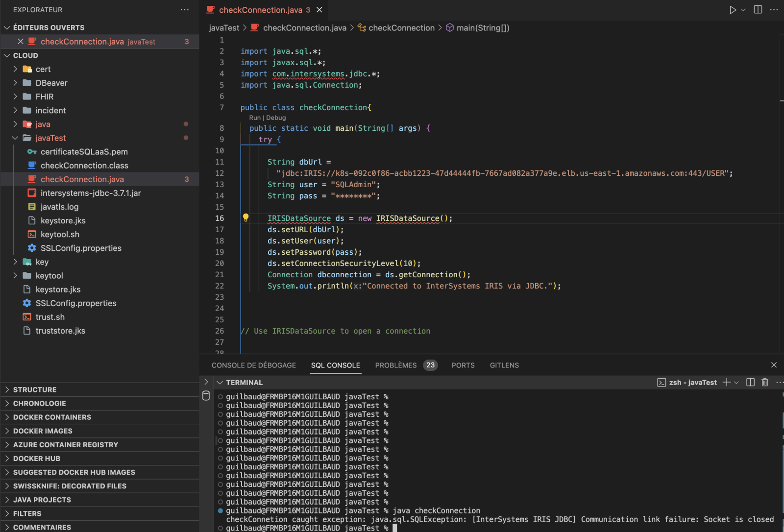Run the Java file with play icon
This screenshot has height=532, width=784.
[x=732, y=10]
